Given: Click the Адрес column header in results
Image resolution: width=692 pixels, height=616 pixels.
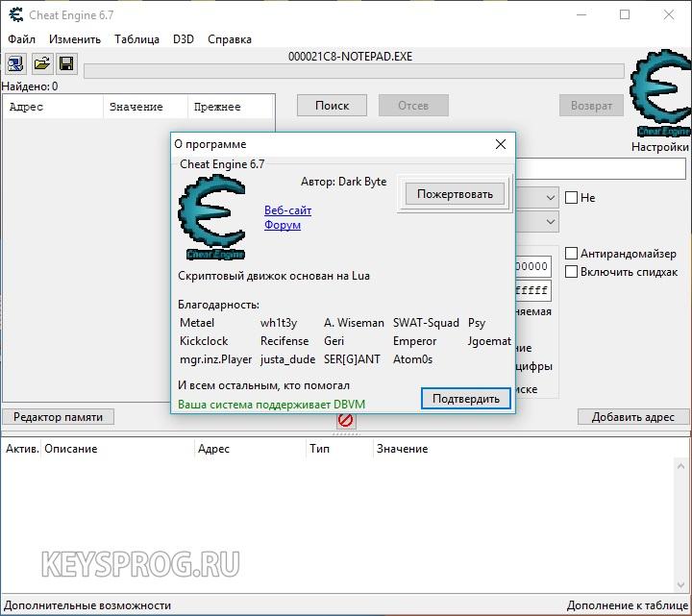Looking at the screenshot, I should (53, 107).
